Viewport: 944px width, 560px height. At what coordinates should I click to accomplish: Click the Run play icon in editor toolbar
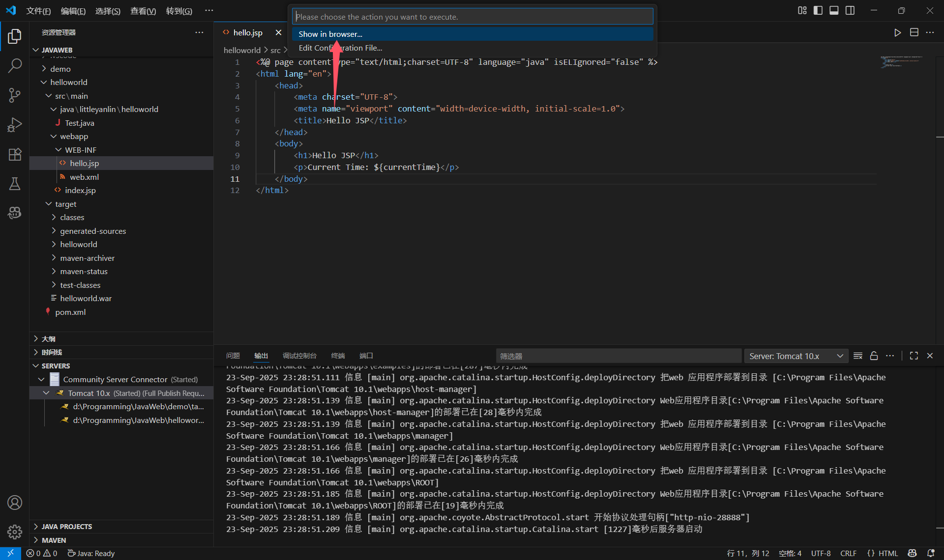pos(898,32)
